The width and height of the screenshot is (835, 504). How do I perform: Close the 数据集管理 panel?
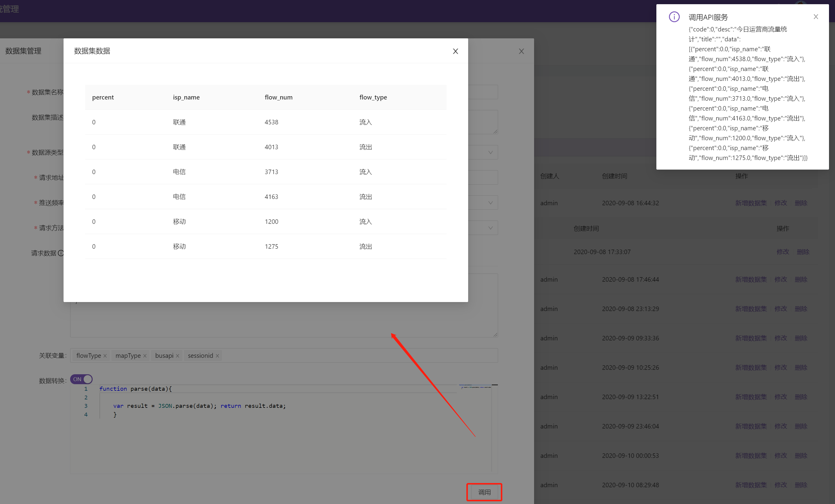tap(521, 51)
